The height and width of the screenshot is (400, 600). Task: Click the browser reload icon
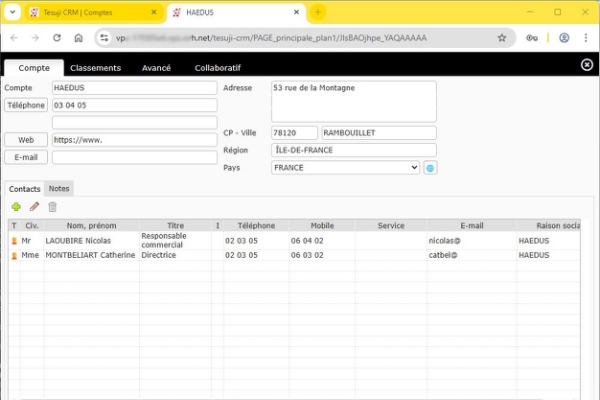pos(56,37)
